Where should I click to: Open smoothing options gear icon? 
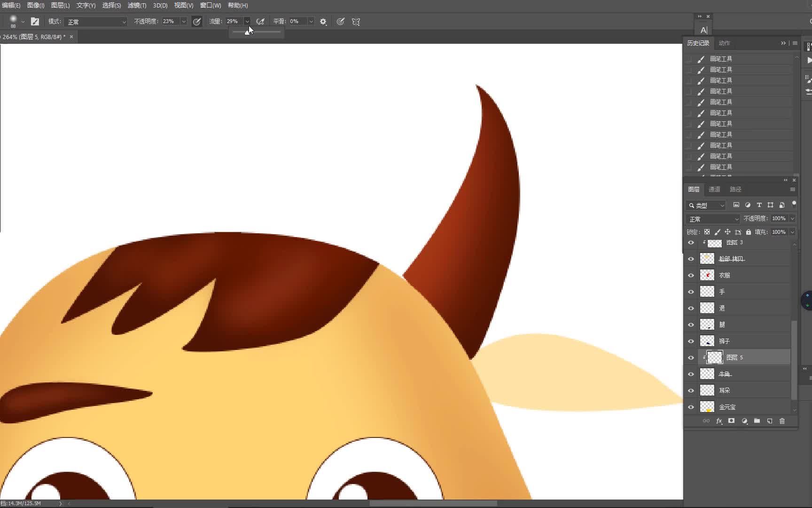click(x=323, y=22)
